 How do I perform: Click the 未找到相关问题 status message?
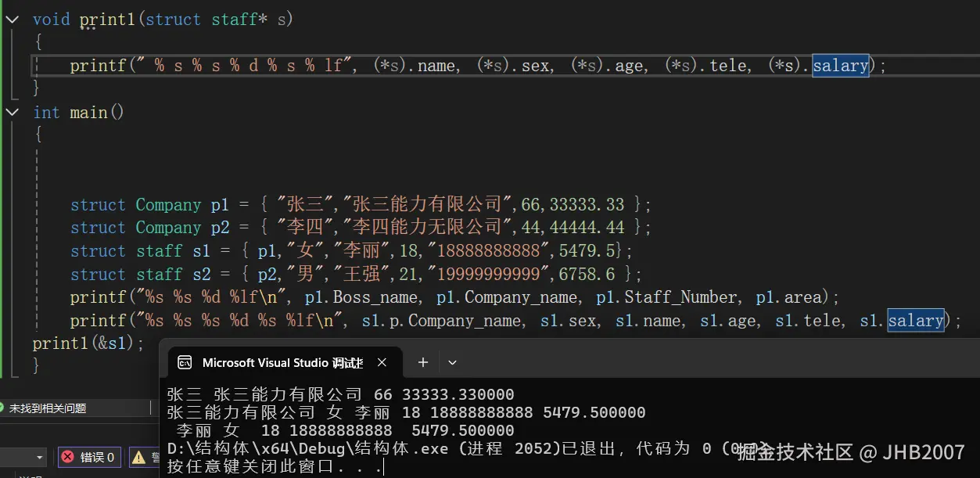[x=47, y=408]
